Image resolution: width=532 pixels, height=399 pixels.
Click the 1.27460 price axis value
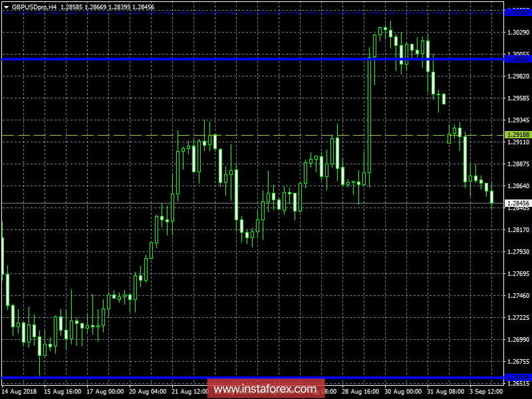point(519,296)
